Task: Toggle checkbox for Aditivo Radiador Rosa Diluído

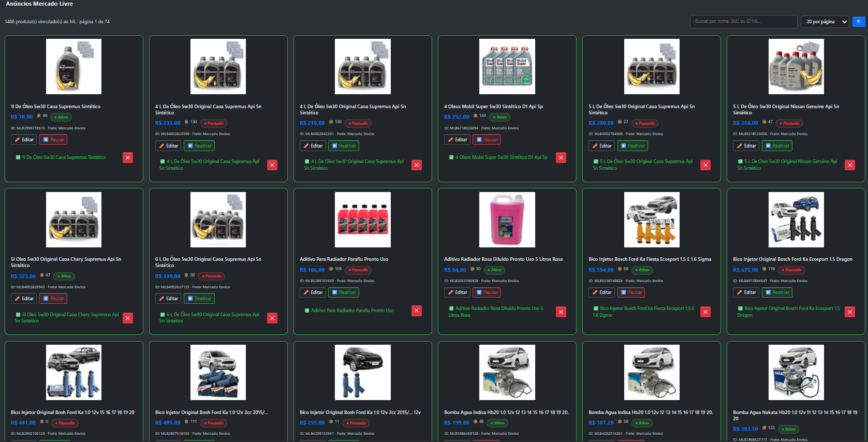Action: (451, 308)
